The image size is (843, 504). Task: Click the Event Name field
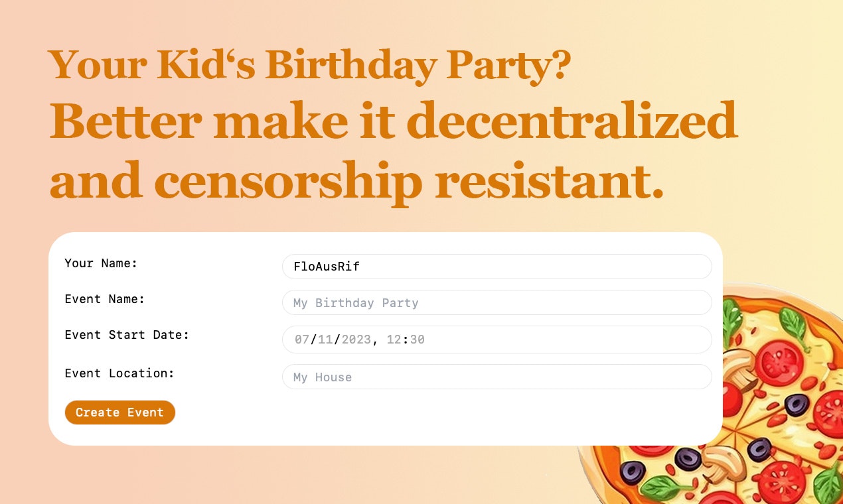[x=497, y=302]
